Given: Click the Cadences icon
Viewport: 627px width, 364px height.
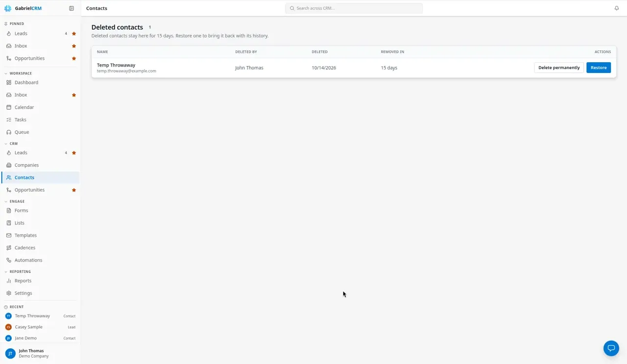Looking at the screenshot, I should click(9, 248).
